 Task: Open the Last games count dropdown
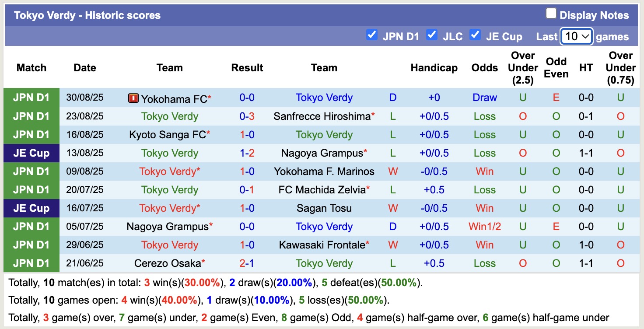(x=576, y=36)
